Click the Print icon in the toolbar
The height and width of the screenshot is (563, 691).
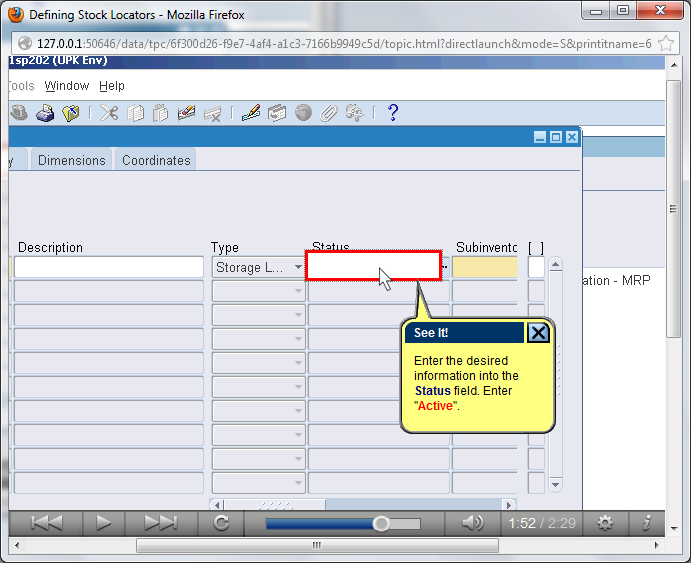pos(45,113)
